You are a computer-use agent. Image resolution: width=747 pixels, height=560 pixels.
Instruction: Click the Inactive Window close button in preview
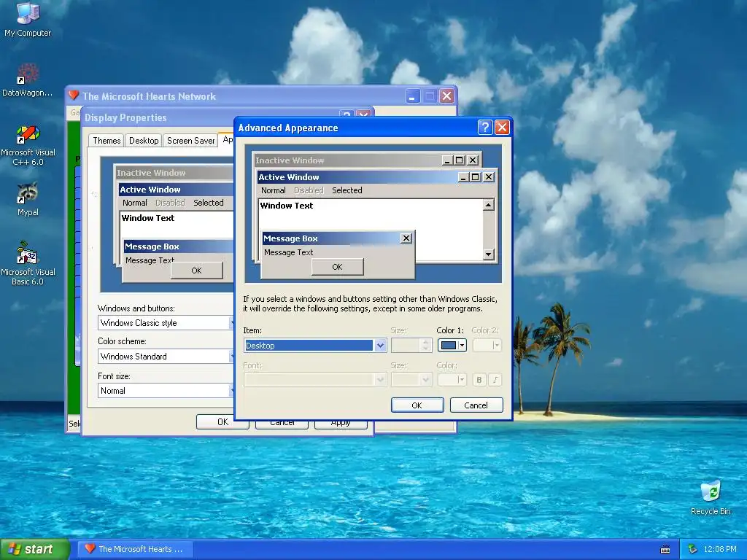[473, 160]
